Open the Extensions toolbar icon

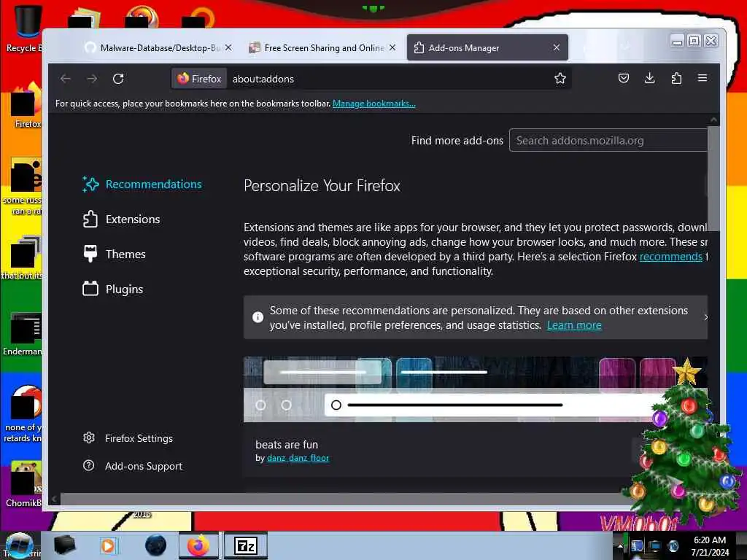[x=676, y=78]
